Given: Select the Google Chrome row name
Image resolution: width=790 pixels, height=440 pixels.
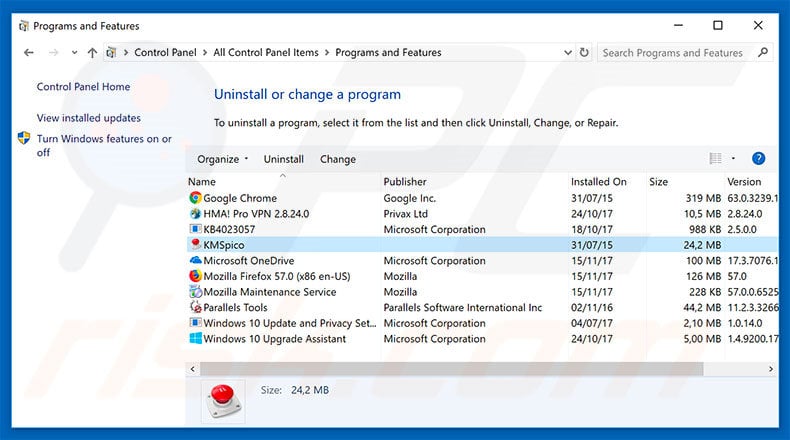Looking at the screenshot, I should [240, 198].
